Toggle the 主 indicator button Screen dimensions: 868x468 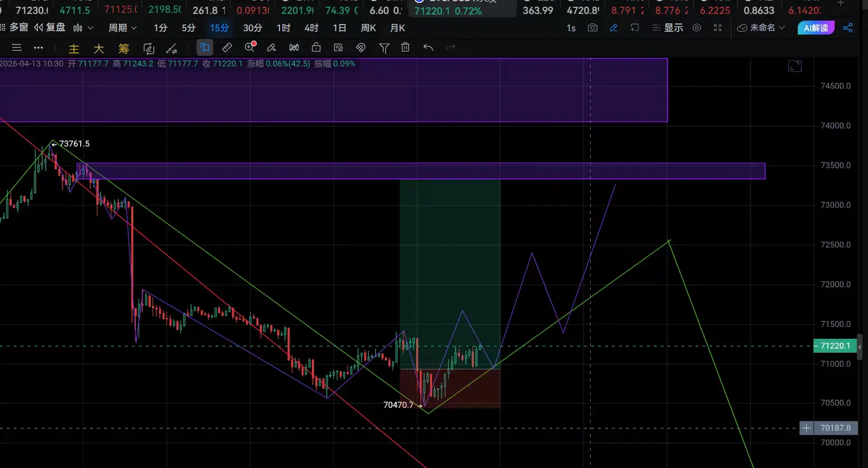(73, 48)
